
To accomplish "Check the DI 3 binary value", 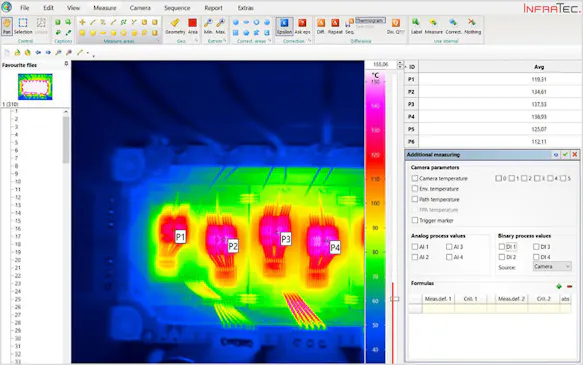I will click(536, 246).
